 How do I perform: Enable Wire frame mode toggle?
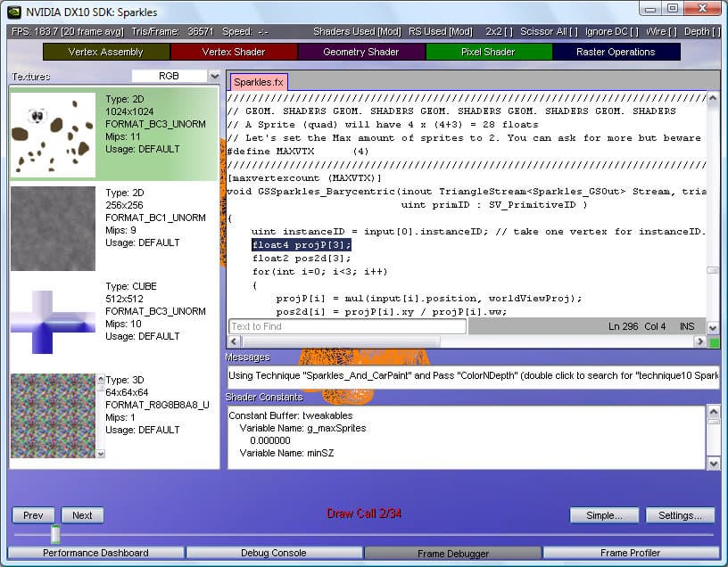[661, 31]
